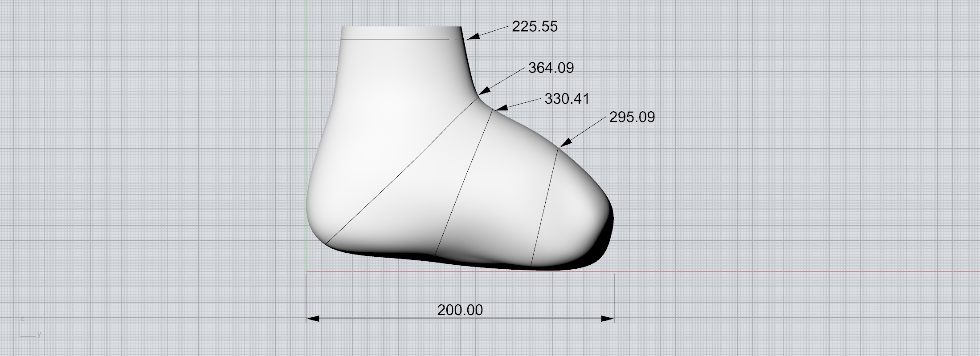
Task: Pick the 295.09 leader text
Action: (632, 117)
